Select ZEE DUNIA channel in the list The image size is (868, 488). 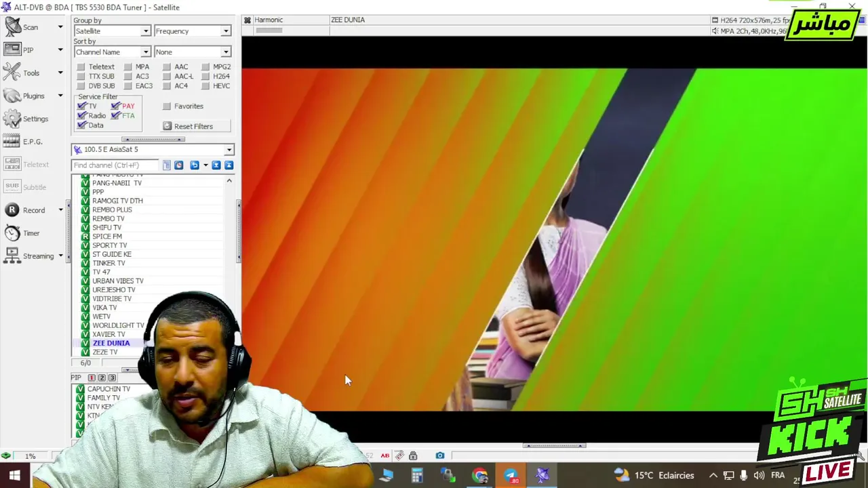pos(111,344)
